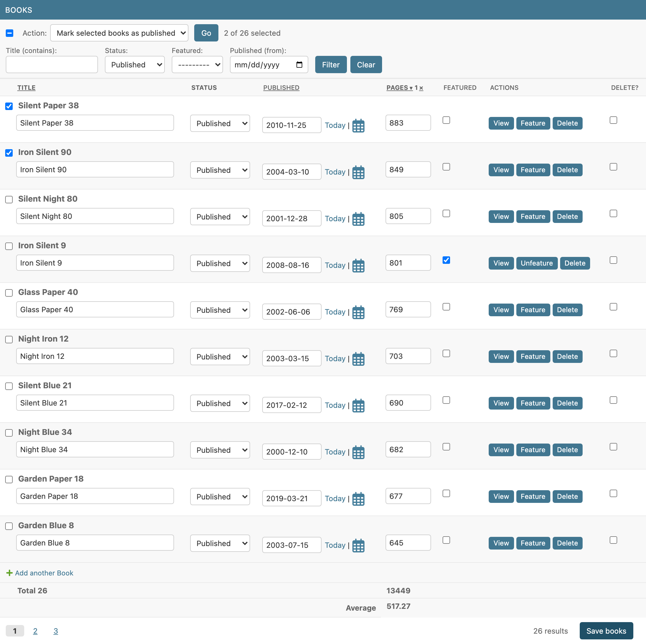Screen dimensions: 646x644
Task: Click the green plus Add another Book icon
Action: click(9, 573)
